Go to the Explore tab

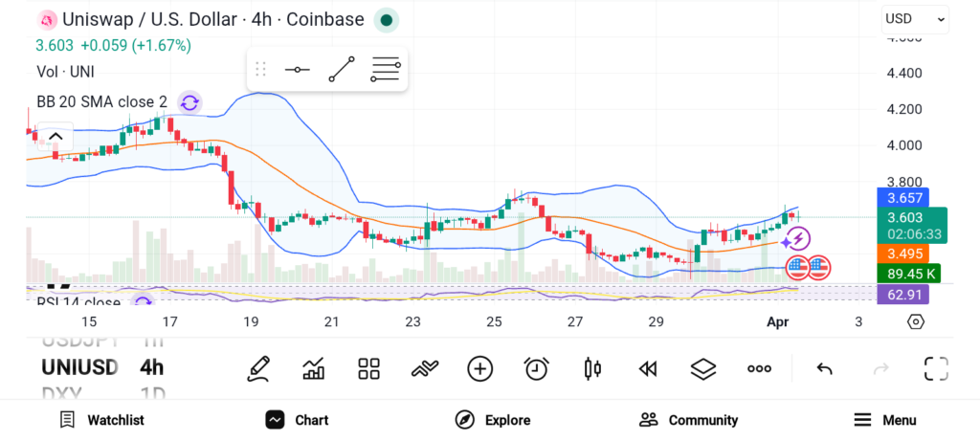pos(492,420)
